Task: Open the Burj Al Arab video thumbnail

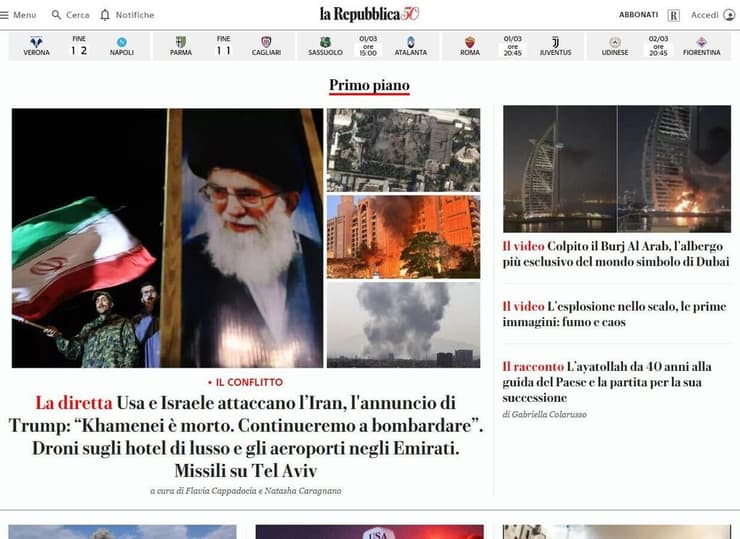Action: click(616, 168)
